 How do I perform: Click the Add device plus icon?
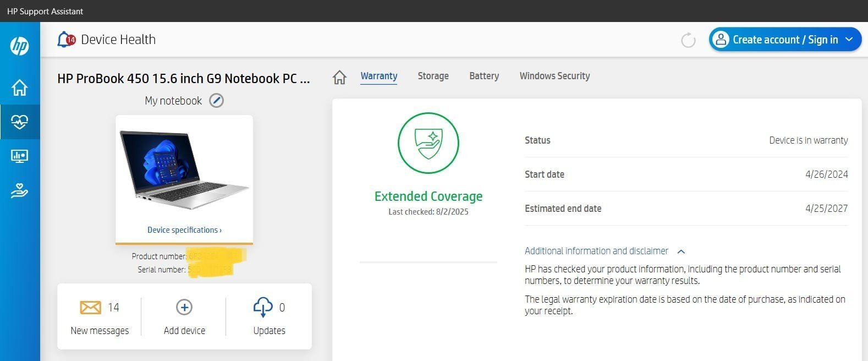click(x=184, y=307)
